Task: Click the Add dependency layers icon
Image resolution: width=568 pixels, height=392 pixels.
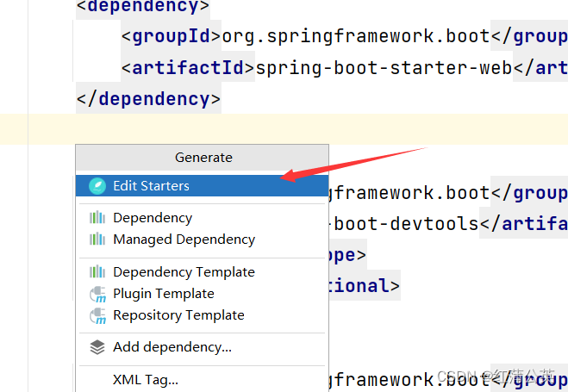Action: tap(97, 347)
